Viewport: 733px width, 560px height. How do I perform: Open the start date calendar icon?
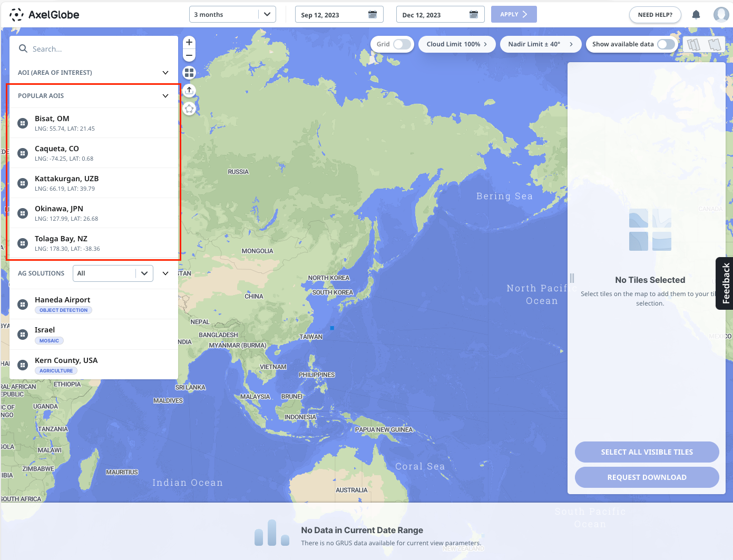pyautogui.click(x=373, y=15)
